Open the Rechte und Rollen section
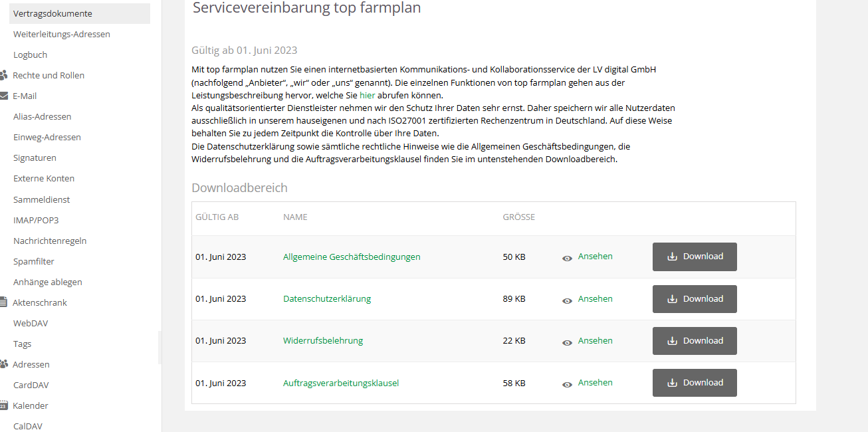Viewport: 868px width, 432px height. [49, 75]
